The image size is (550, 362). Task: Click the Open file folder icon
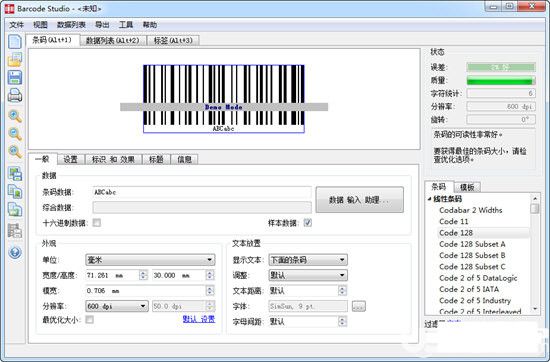15,59
